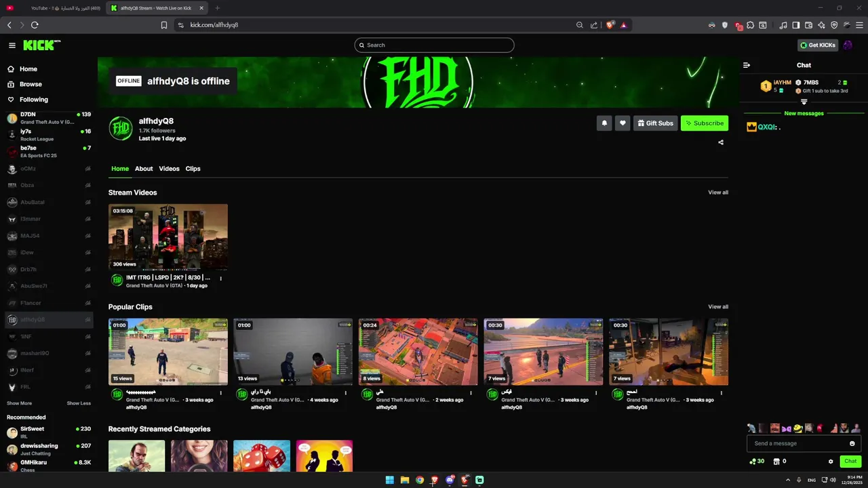
Task: Select the channel Home tab
Action: [120, 169]
